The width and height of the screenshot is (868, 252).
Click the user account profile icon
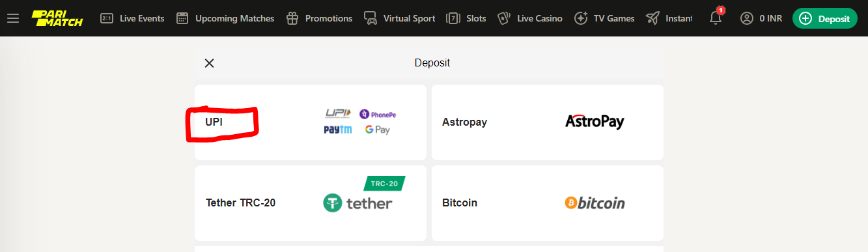coord(747,18)
